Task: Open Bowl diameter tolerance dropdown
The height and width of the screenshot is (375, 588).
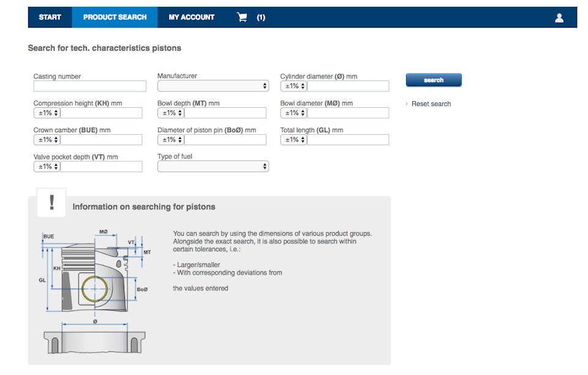Action: coord(293,113)
